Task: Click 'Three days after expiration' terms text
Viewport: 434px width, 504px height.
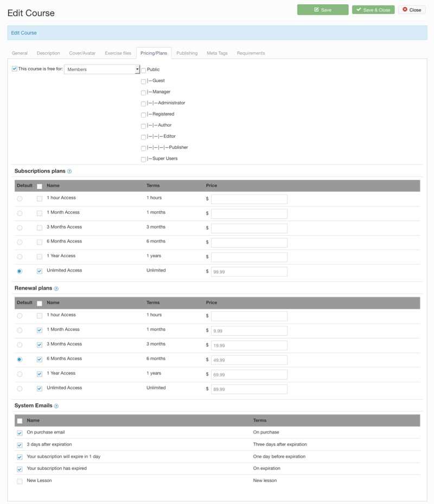Action: tap(280, 444)
